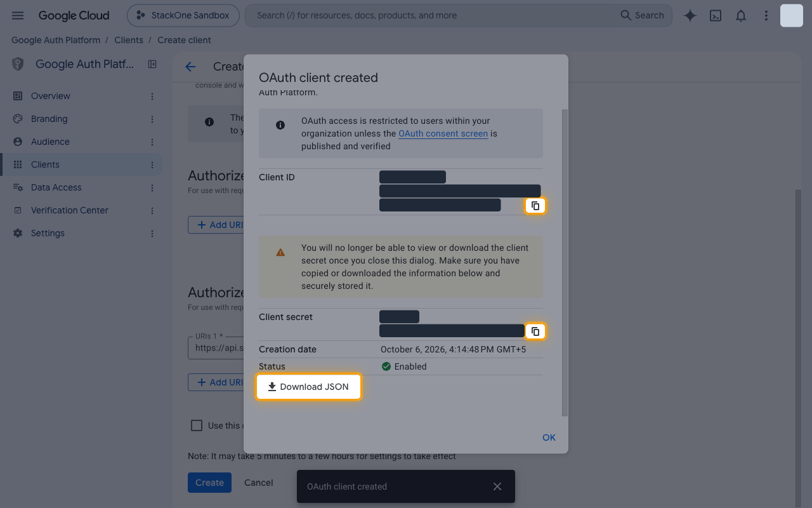Viewport: 812px width, 508px height.
Task: Click the Clients breadcrumb link
Action: click(129, 40)
